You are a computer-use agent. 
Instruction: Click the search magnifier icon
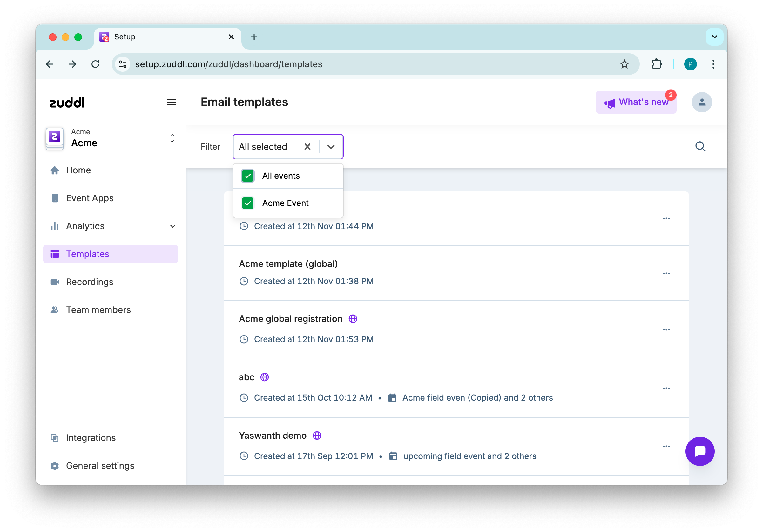tap(700, 146)
